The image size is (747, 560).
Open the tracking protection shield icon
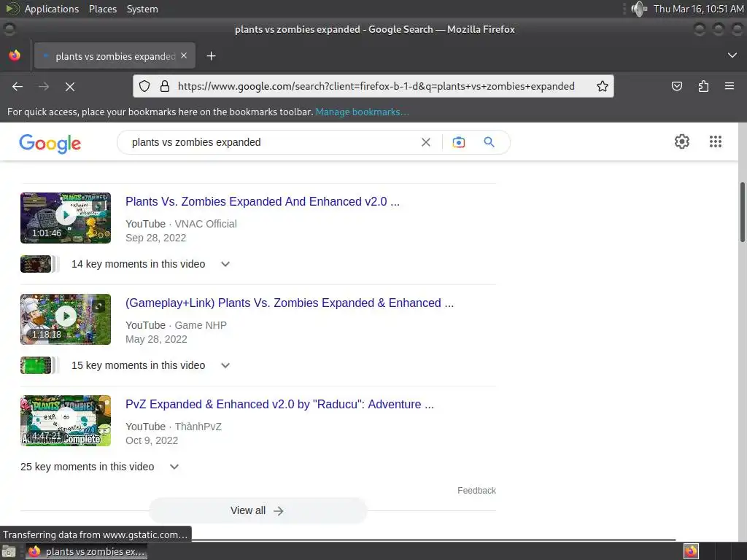[144, 86]
